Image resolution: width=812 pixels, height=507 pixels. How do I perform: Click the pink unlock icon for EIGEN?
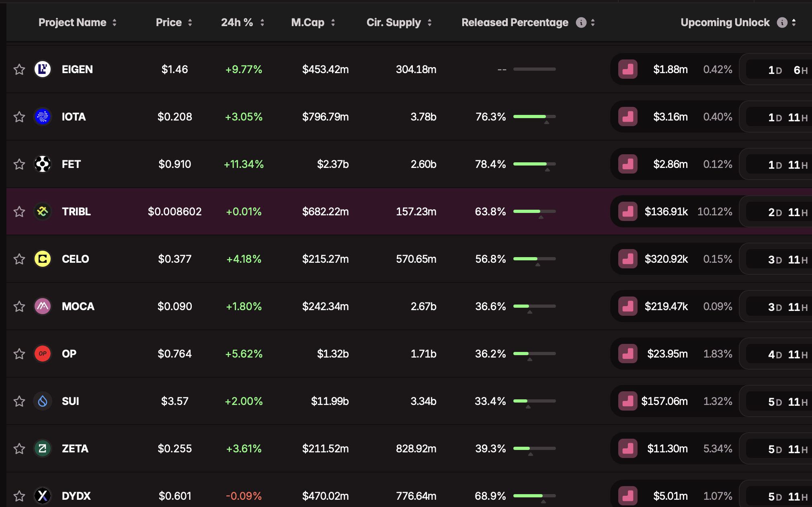point(628,69)
